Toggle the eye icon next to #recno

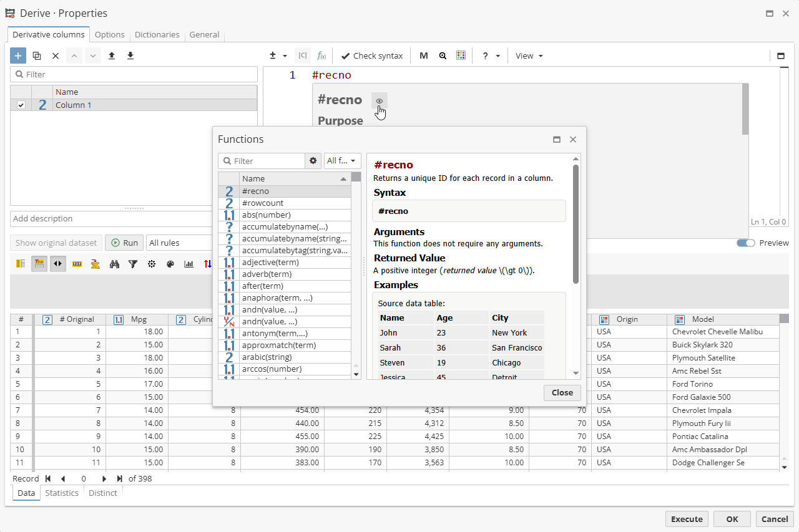[380, 100]
